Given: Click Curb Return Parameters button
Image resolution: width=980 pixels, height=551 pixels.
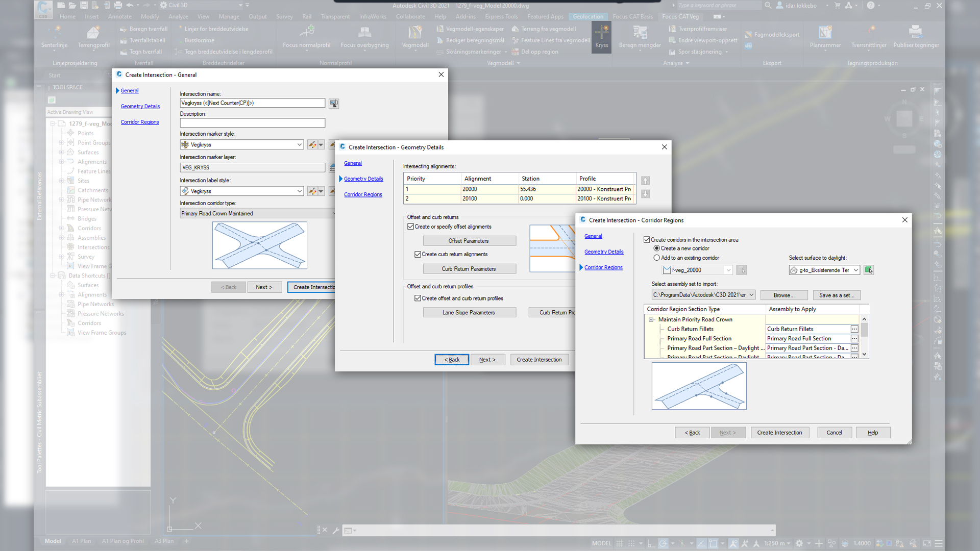Looking at the screenshot, I should pyautogui.click(x=469, y=269).
